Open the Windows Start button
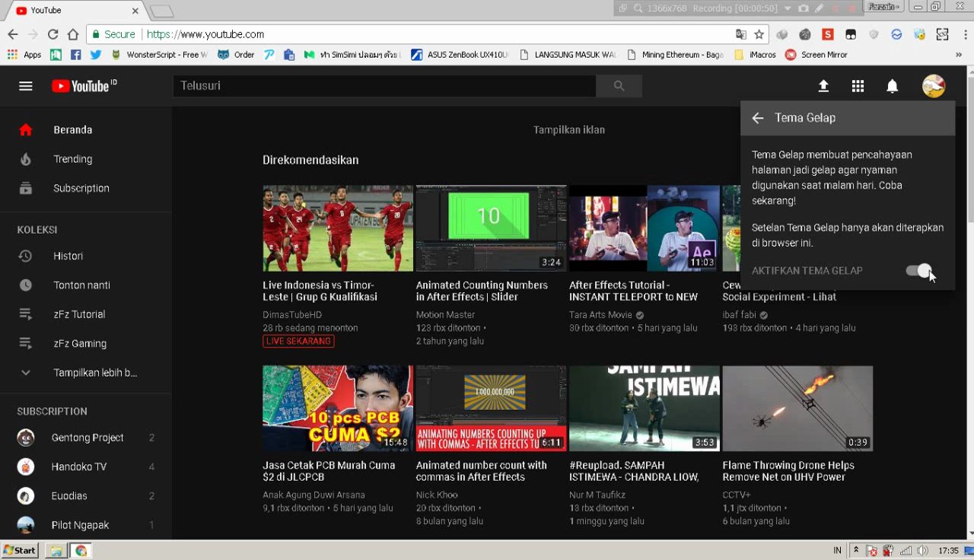Viewport: 974px width, 560px height. coord(20,550)
